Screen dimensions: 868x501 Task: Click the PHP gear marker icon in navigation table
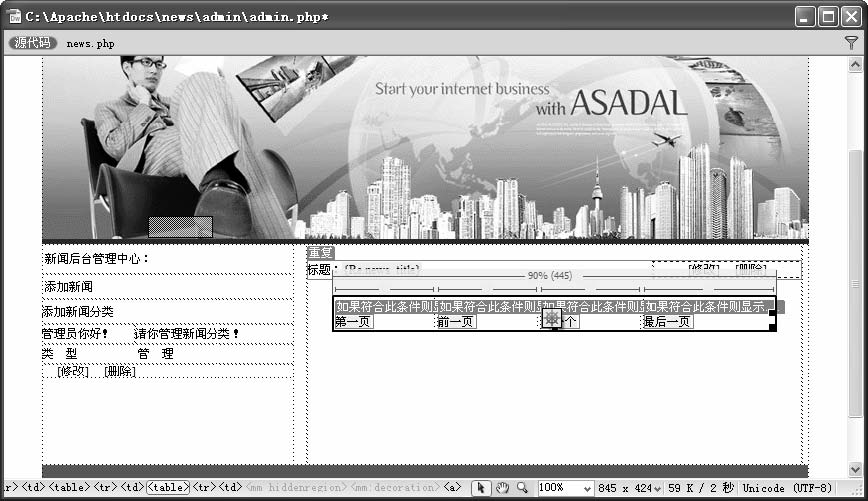pos(551,318)
